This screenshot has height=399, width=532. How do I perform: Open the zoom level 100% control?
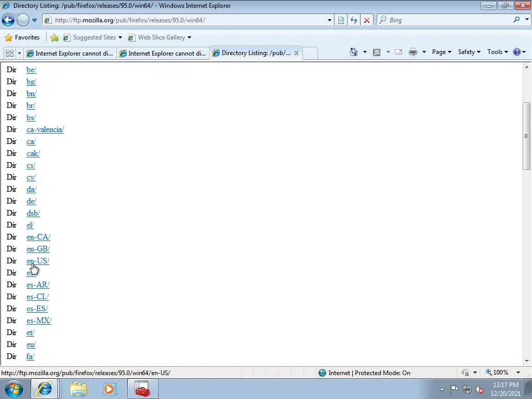(x=497, y=373)
